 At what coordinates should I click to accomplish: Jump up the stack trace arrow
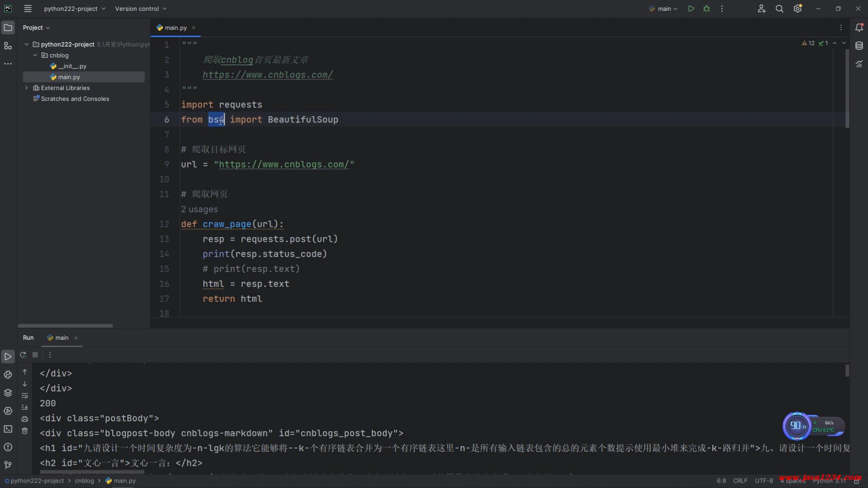(25, 372)
